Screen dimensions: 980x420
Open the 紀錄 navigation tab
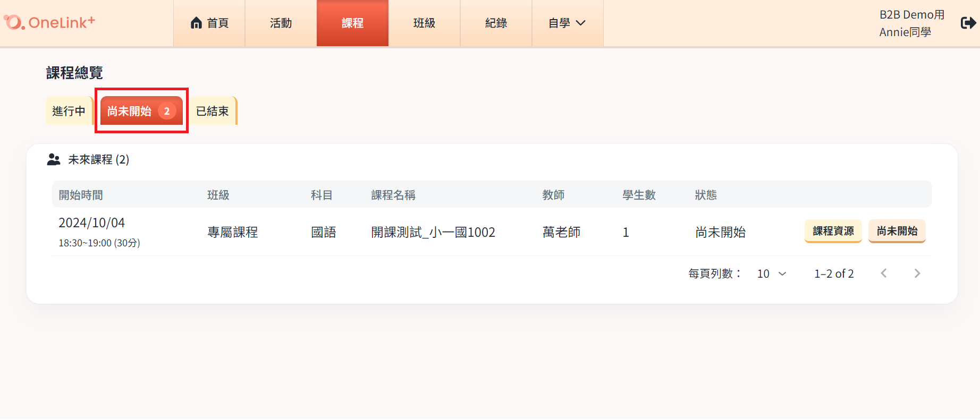tap(496, 23)
